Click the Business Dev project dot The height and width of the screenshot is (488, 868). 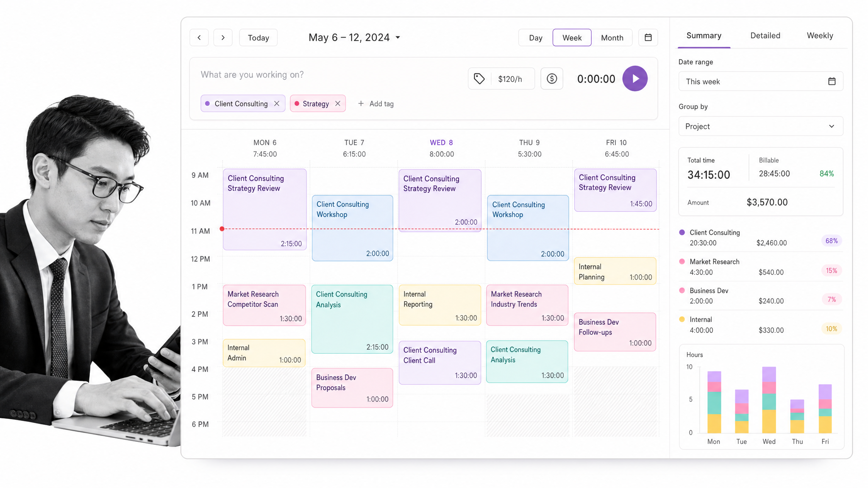click(682, 291)
